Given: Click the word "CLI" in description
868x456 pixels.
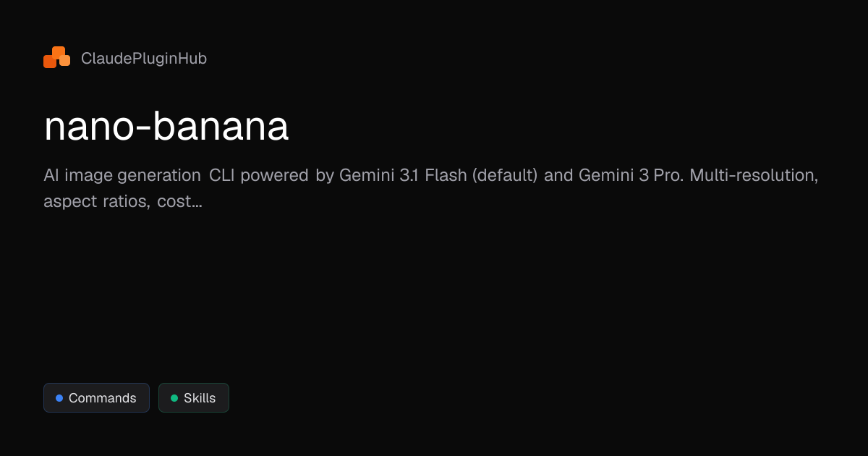Looking at the screenshot, I should (223, 176).
